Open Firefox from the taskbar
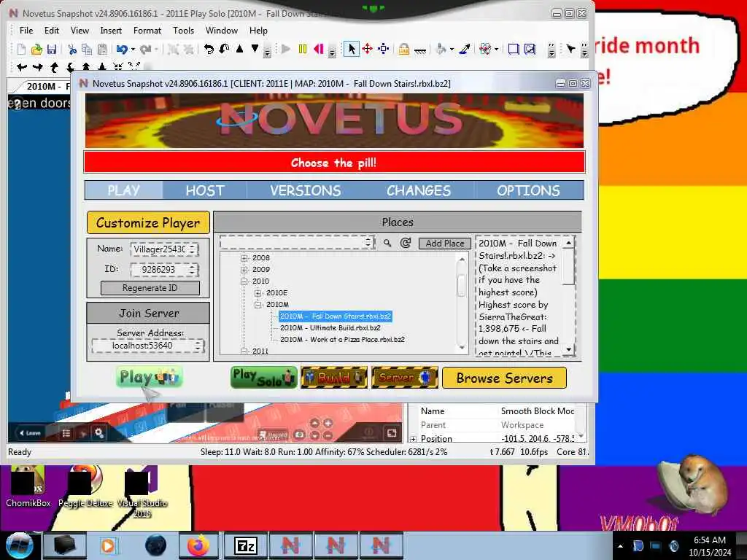747x560 pixels. point(198,545)
